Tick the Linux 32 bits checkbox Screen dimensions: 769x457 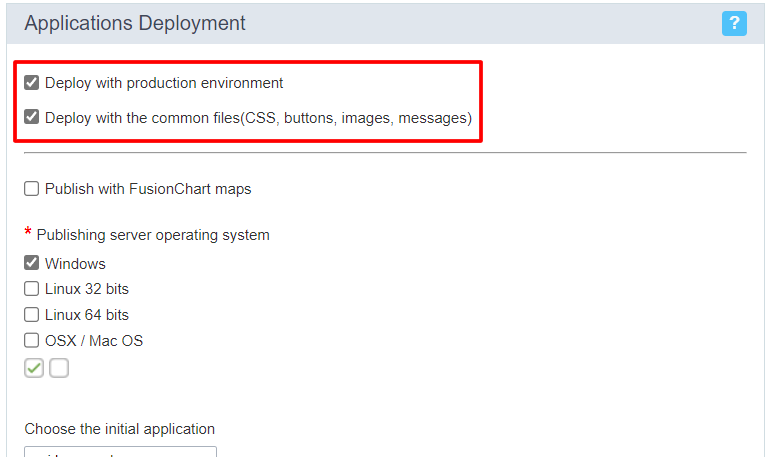[32, 289]
